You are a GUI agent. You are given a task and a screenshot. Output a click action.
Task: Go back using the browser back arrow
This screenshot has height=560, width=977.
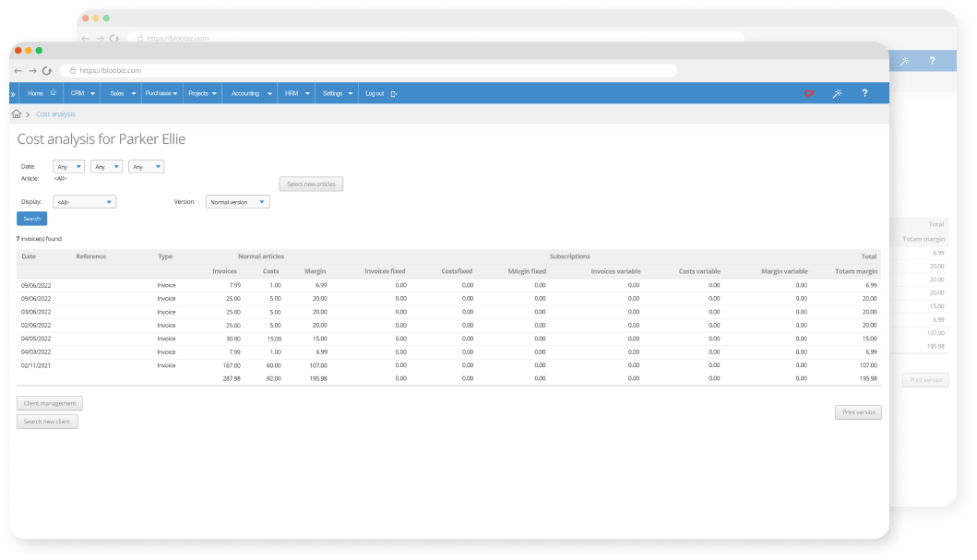pyautogui.click(x=18, y=70)
